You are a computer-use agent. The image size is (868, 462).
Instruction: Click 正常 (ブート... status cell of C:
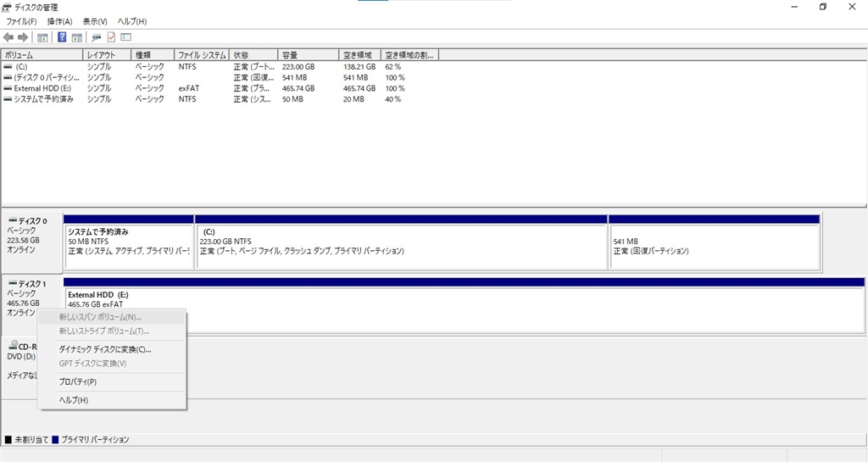(x=253, y=66)
